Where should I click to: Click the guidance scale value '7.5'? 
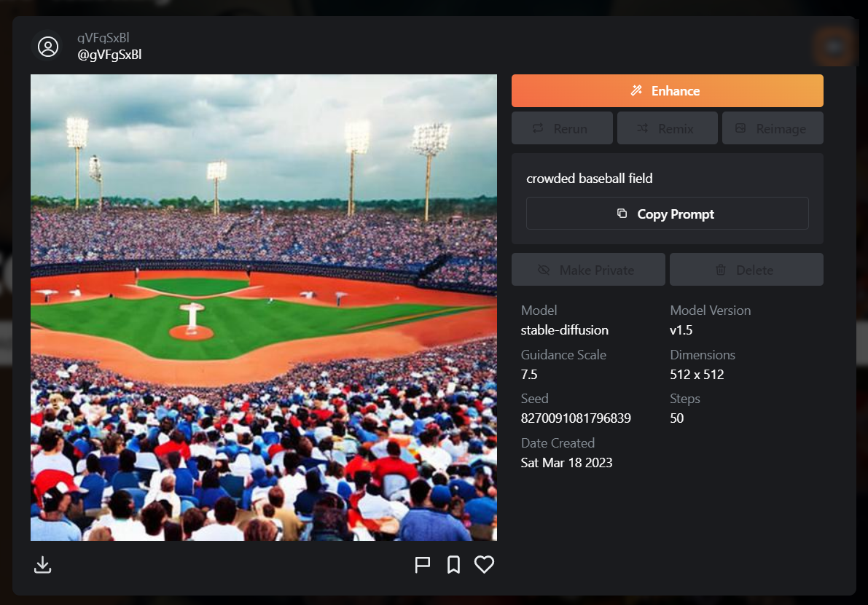coord(528,375)
